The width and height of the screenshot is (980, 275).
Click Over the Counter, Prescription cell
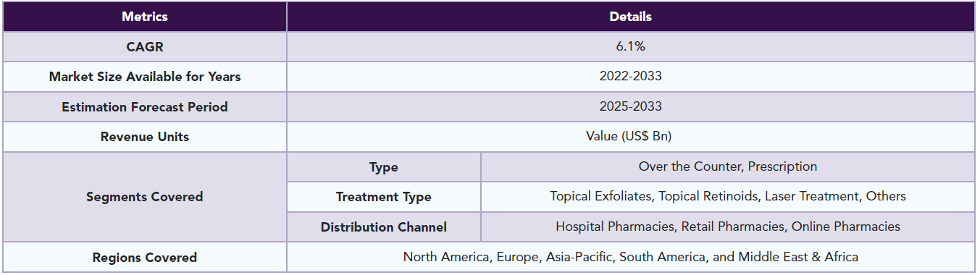(x=728, y=167)
